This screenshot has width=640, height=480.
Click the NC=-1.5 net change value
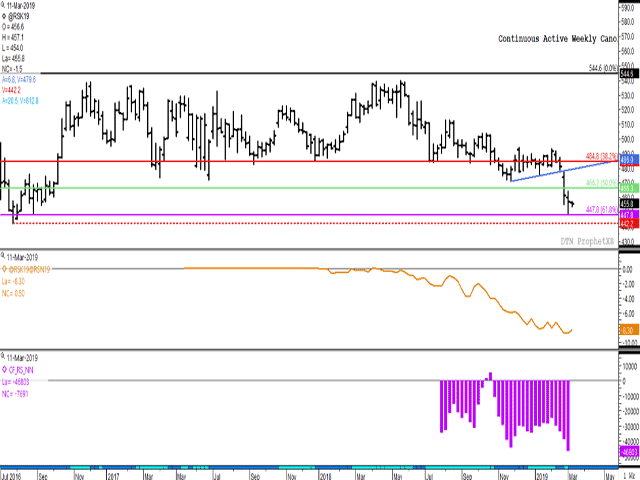pyautogui.click(x=12, y=69)
